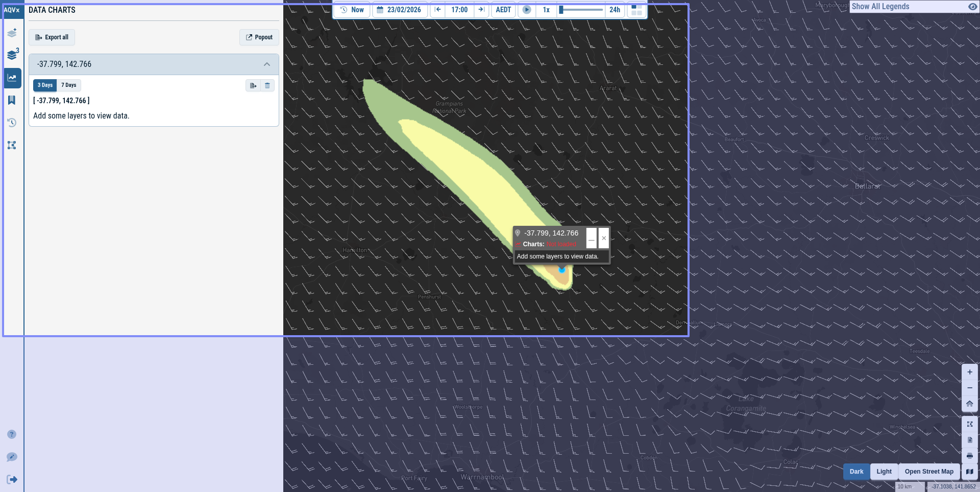This screenshot has height=492, width=980.
Task: Open the add layers sidebar icon
Action: pos(12,33)
